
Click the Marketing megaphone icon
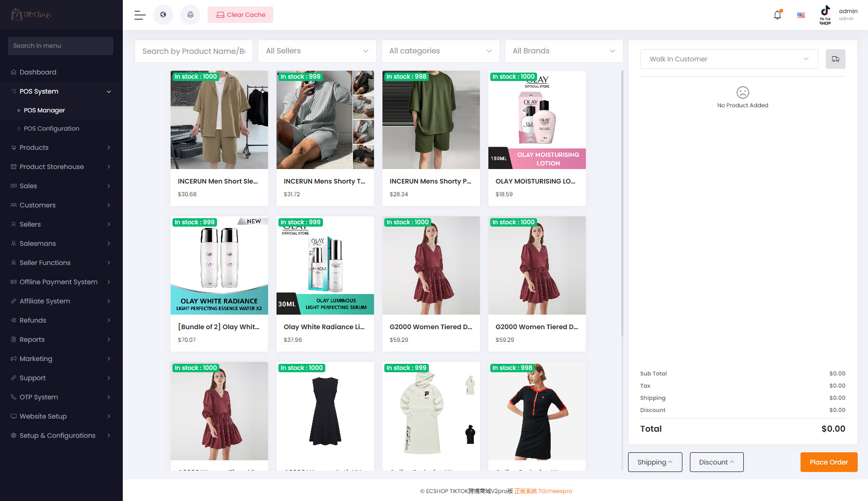coord(14,359)
